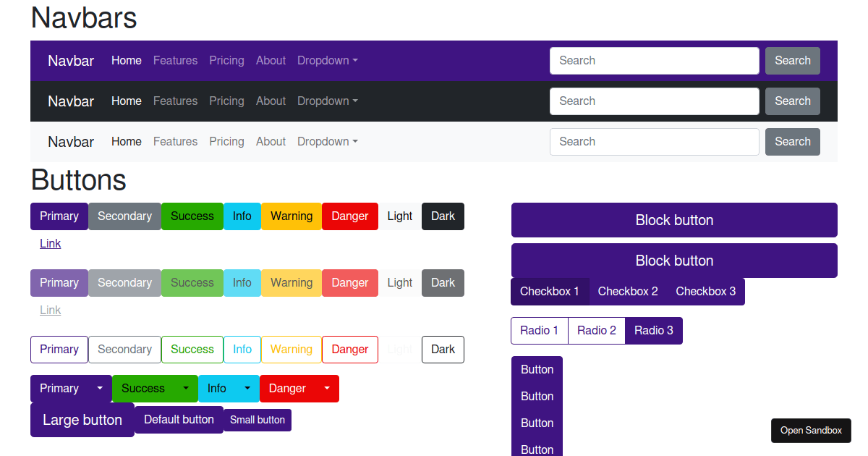Image resolution: width=868 pixels, height=456 pixels.
Task: Expand the Primary split button dropdown
Action: pos(101,388)
